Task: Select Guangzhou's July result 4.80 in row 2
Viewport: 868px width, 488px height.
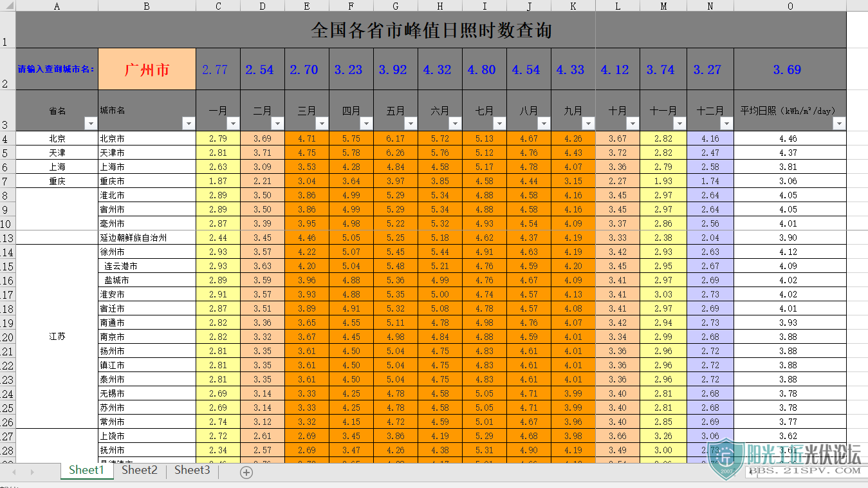Action: click(485, 69)
